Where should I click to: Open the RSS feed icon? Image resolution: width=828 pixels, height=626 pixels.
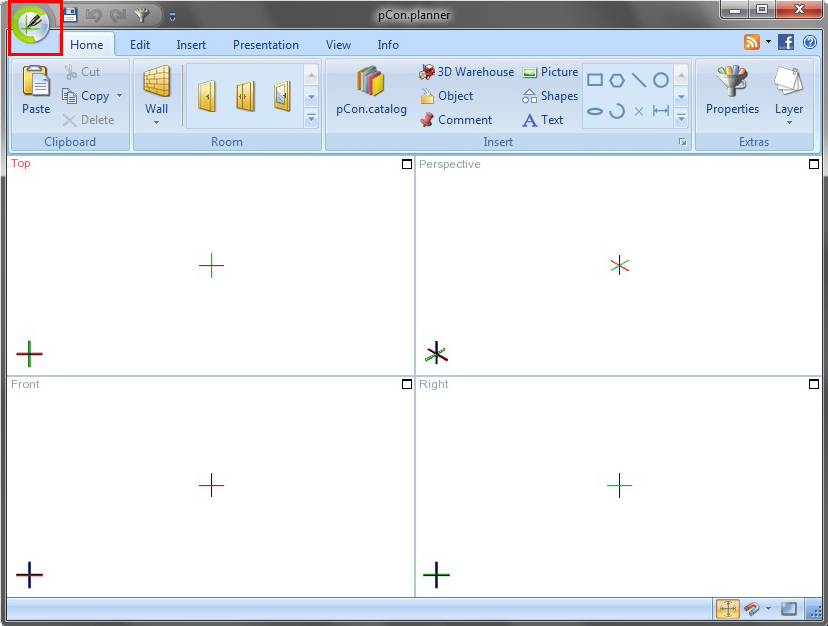tap(751, 42)
